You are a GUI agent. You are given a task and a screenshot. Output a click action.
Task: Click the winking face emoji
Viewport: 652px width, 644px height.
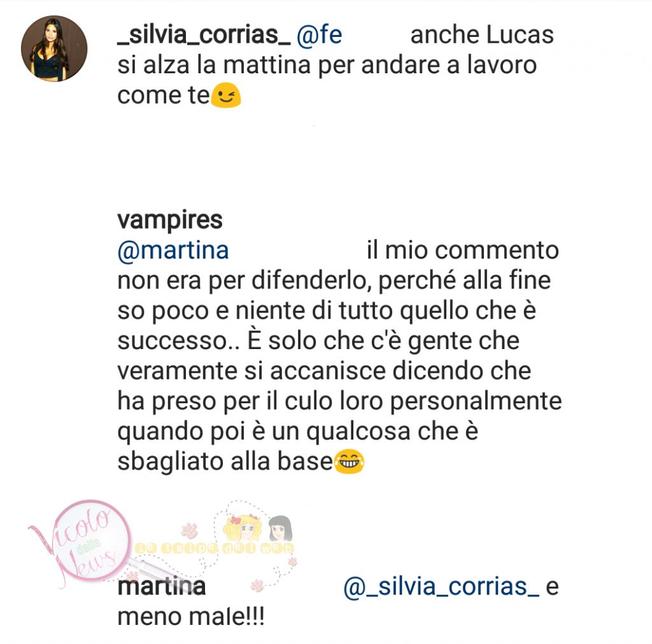click(x=226, y=96)
